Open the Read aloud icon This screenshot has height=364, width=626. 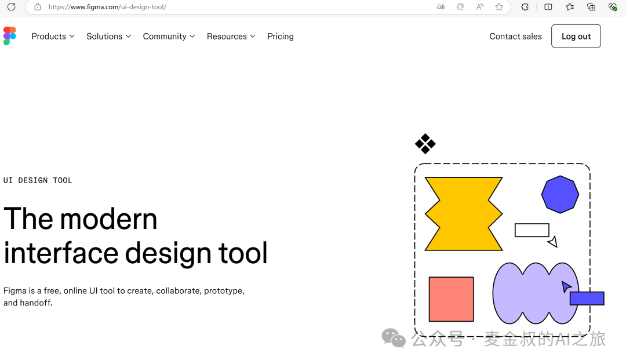[x=480, y=7]
